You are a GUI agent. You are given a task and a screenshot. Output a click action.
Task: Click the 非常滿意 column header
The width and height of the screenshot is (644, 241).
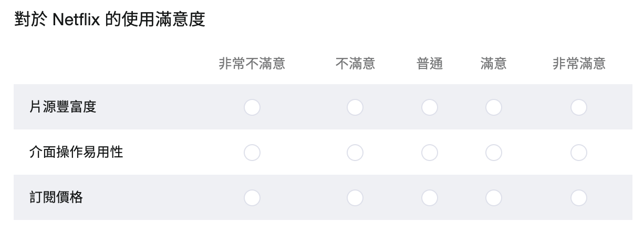[x=579, y=64]
